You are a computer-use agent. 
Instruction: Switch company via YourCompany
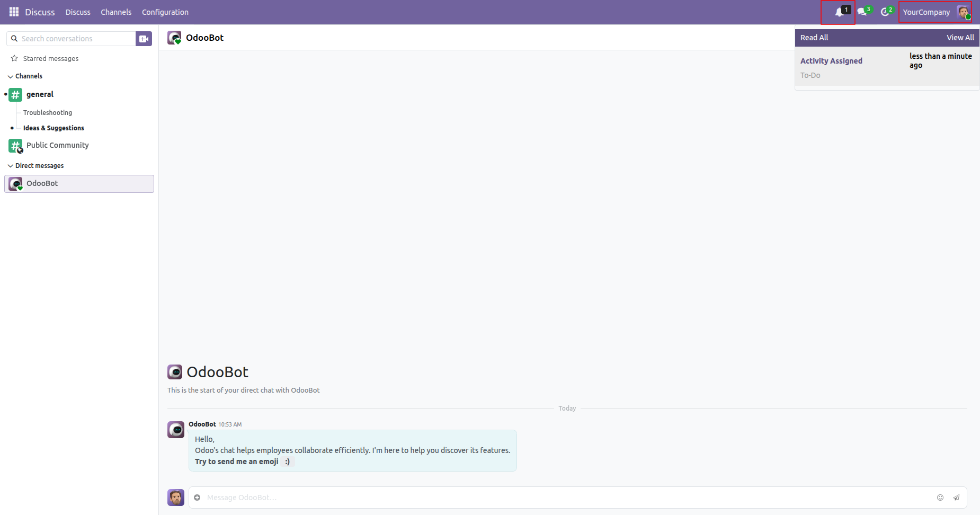(926, 12)
